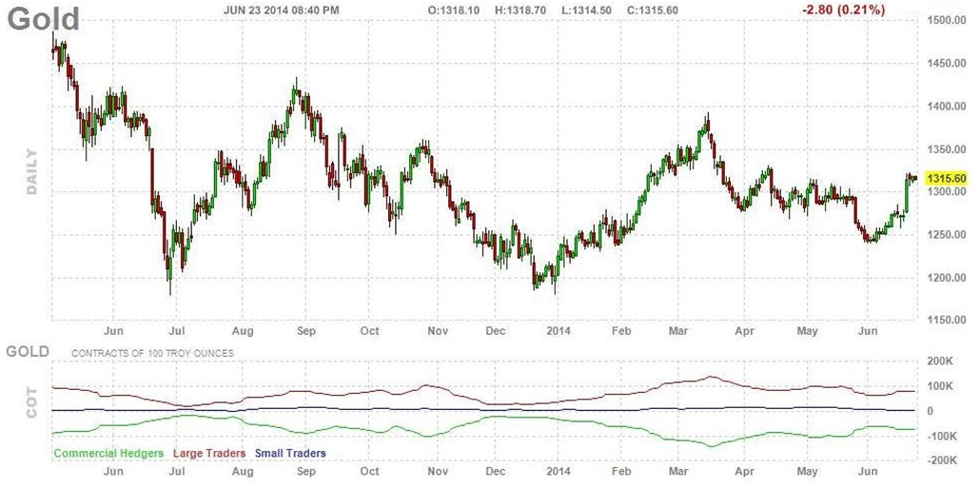980x489 pixels.
Task: Click the 1500.00 price axis label
Action: click(947, 21)
